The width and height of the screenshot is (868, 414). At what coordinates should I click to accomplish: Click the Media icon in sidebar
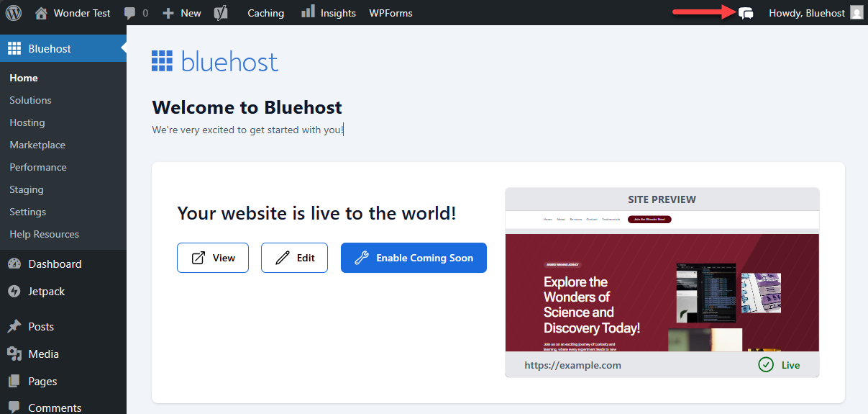[14, 354]
